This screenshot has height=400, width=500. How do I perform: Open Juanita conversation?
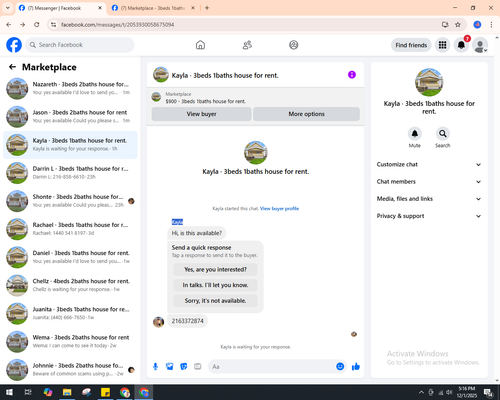pyautogui.click(x=70, y=313)
